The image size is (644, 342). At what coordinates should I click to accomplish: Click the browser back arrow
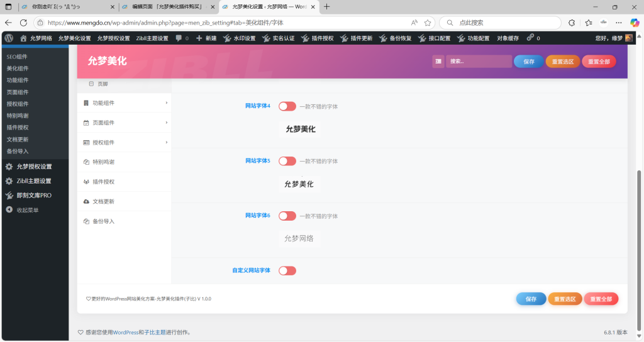pyautogui.click(x=9, y=23)
